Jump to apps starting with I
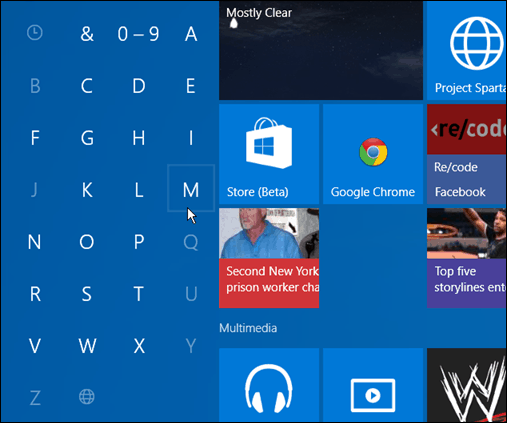 click(x=191, y=138)
